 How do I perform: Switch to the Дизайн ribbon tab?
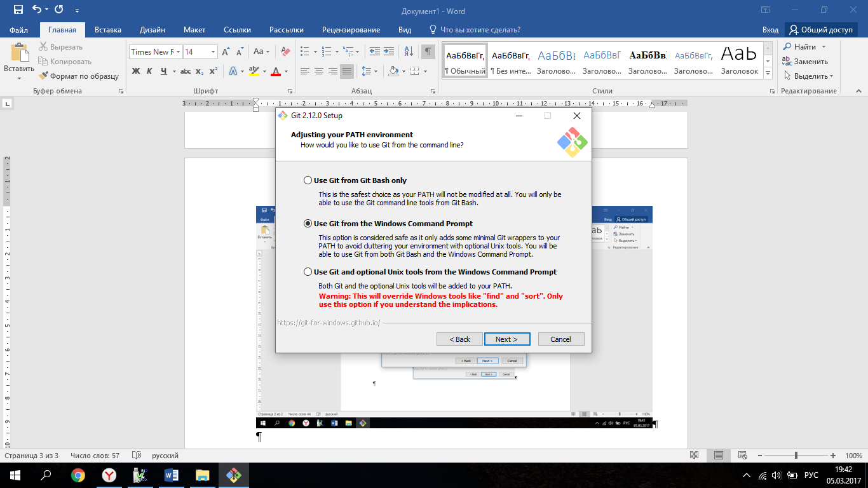(x=153, y=30)
